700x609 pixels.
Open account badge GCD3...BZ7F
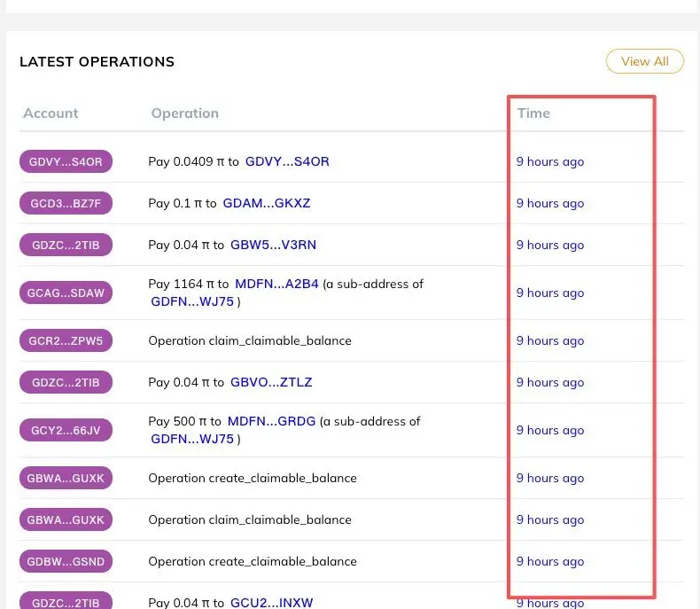click(66, 203)
